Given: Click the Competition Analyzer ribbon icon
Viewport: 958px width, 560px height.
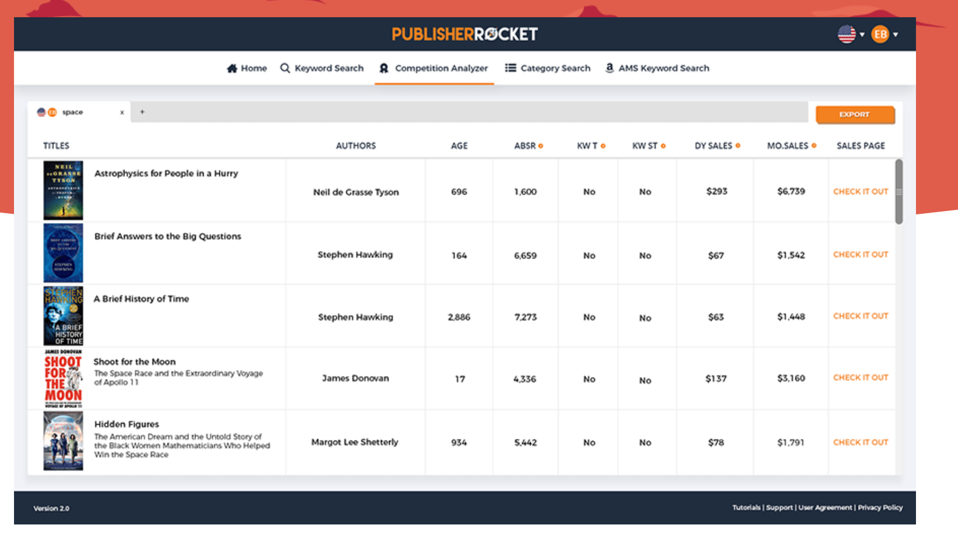Looking at the screenshot, I should [384, 68].
